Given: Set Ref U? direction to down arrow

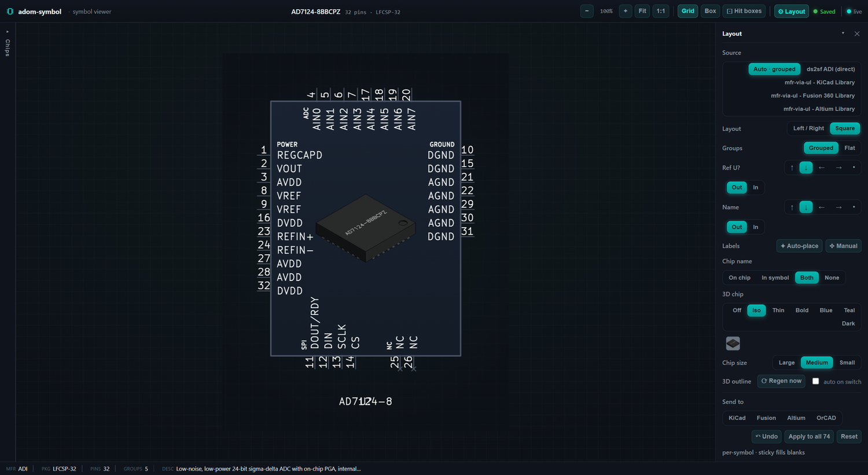Looking at the screenshot, I should [806, 168].
